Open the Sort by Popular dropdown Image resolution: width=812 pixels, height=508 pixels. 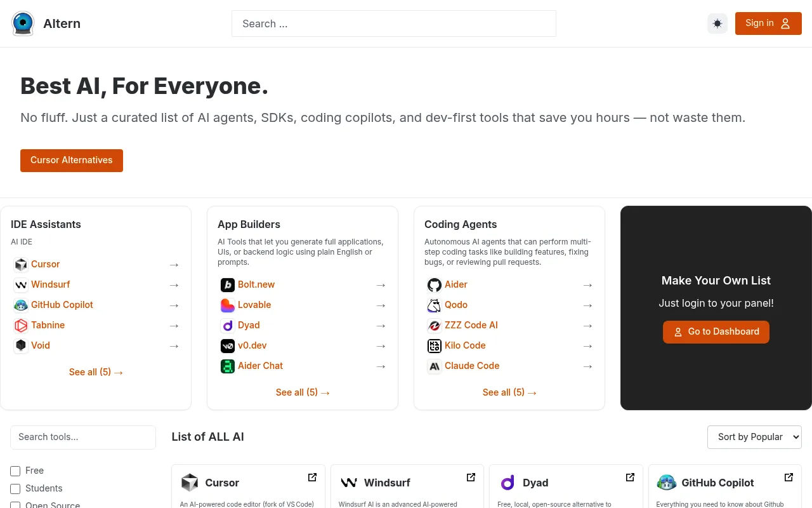[x=754, y=437]
